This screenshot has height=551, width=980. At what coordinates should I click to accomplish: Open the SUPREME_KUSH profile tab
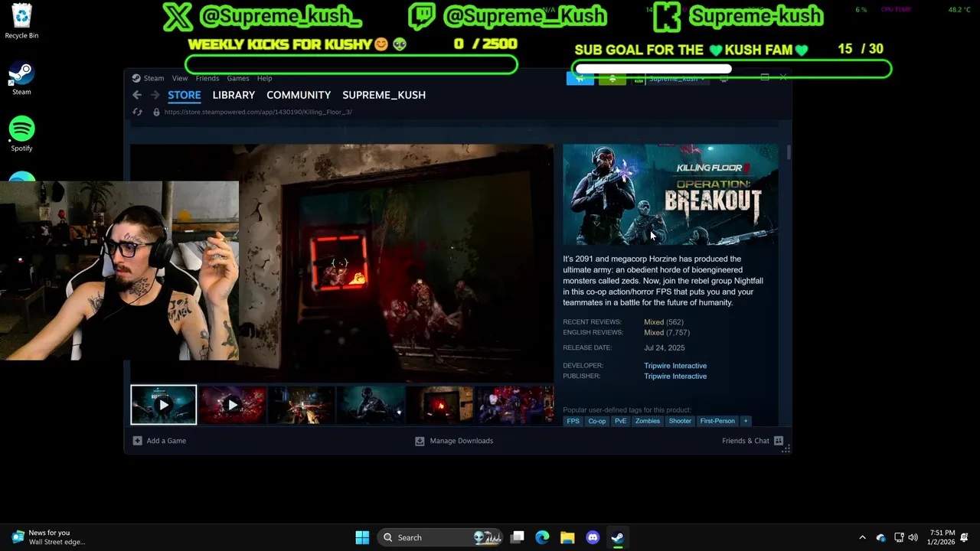click(x=384, y=95)
